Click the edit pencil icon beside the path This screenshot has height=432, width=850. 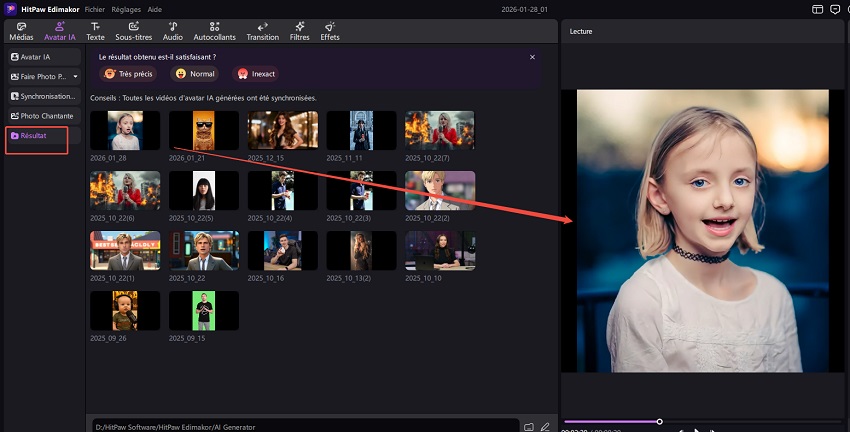pos(545,426)
